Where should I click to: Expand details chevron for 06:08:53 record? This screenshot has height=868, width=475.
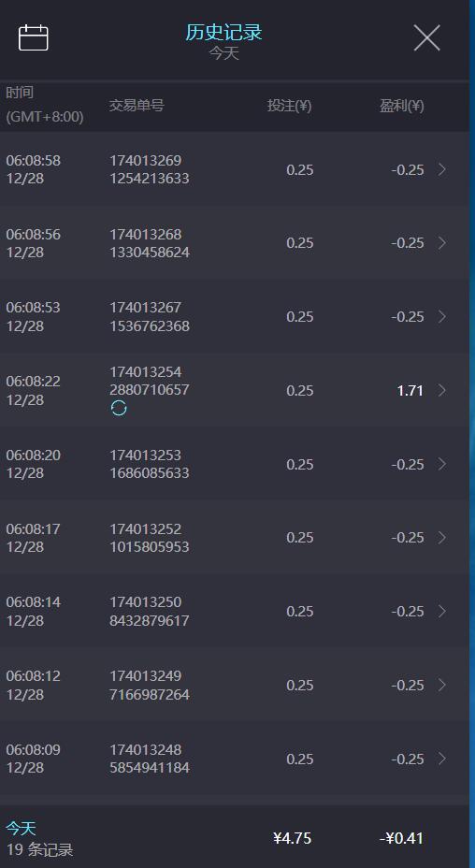point(441,317)
